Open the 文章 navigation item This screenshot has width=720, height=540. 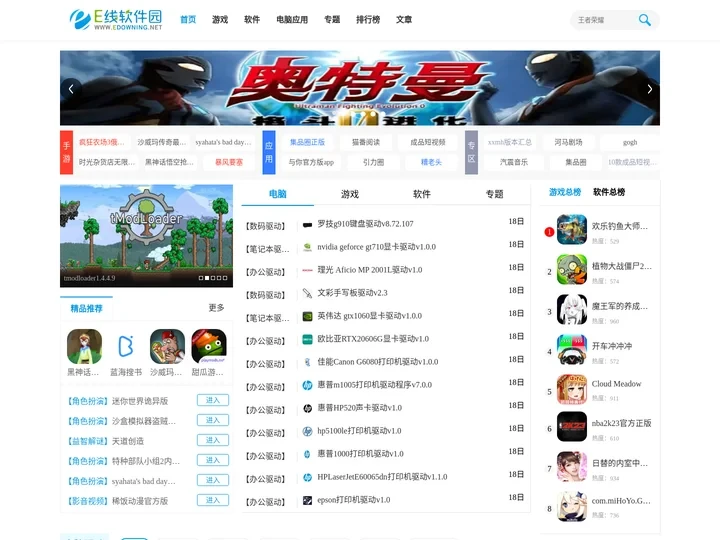click(404, 19)
